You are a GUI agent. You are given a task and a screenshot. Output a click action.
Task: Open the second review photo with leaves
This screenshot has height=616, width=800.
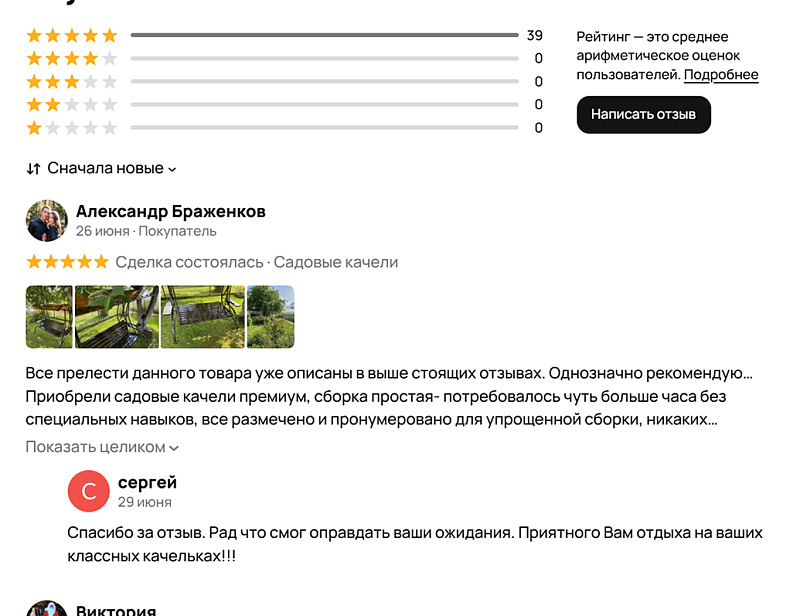(x=117, y=317)
